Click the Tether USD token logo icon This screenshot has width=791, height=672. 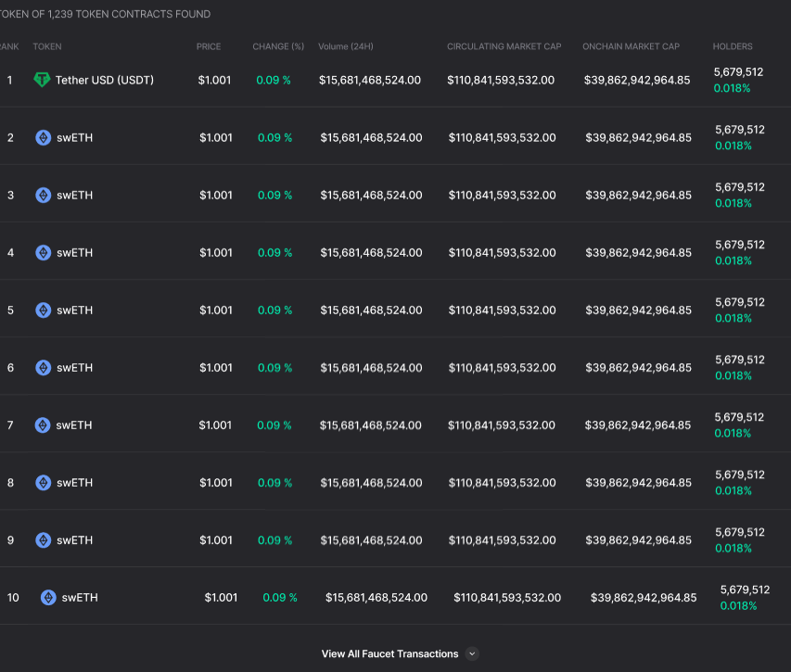pos(42,80)
